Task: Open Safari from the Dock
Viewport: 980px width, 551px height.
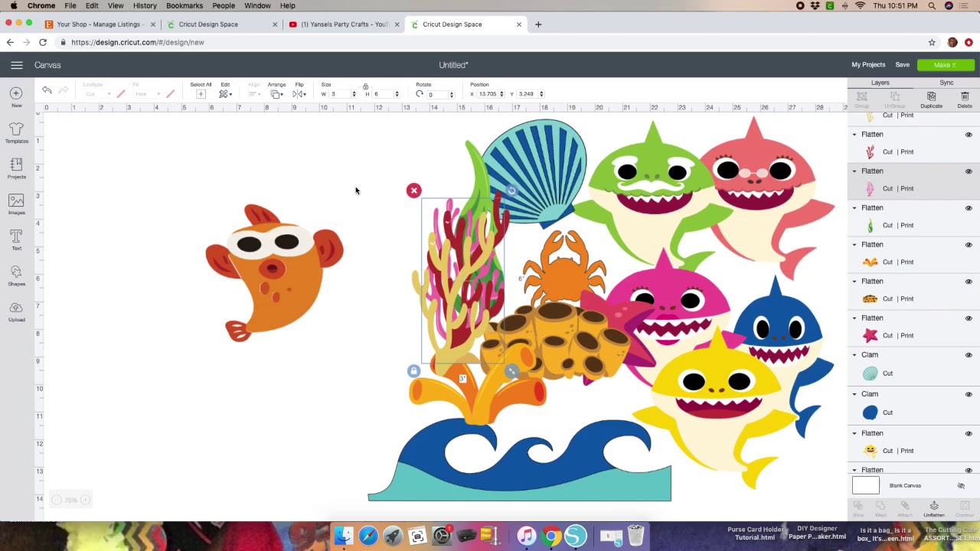Action: click(368, 536)
